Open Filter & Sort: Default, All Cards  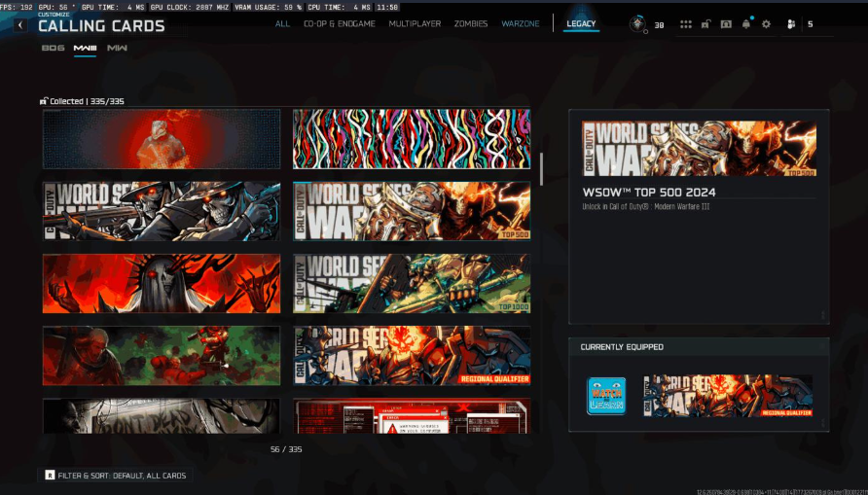click(x=115, y=476)
